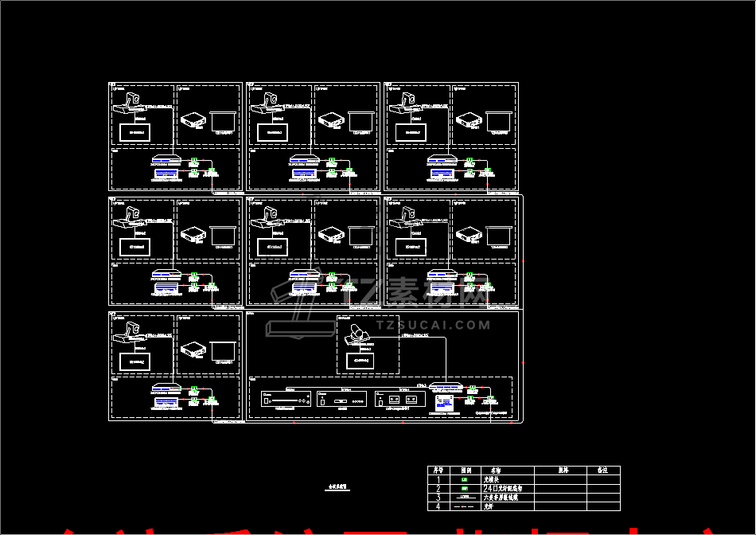This screenshot has height=535, width=756.
Task: Click the green 光模块 symbol in legend row 1
Action: pos(465,479)
